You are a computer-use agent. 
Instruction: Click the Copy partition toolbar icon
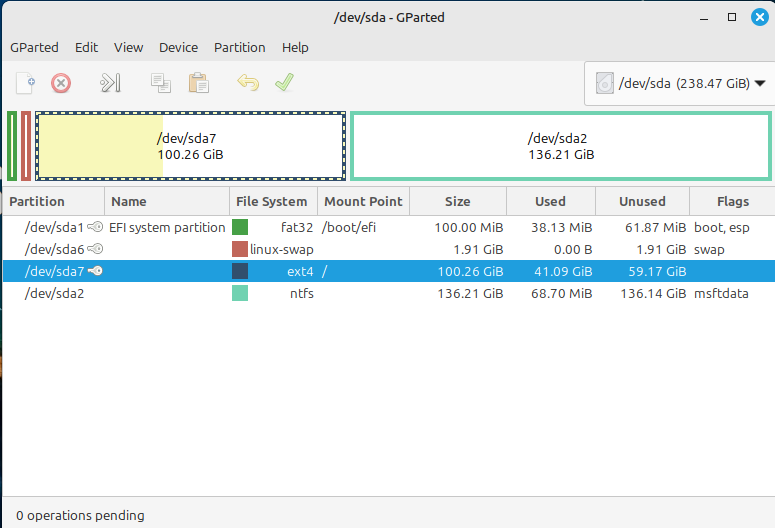[x=161, y=83]
